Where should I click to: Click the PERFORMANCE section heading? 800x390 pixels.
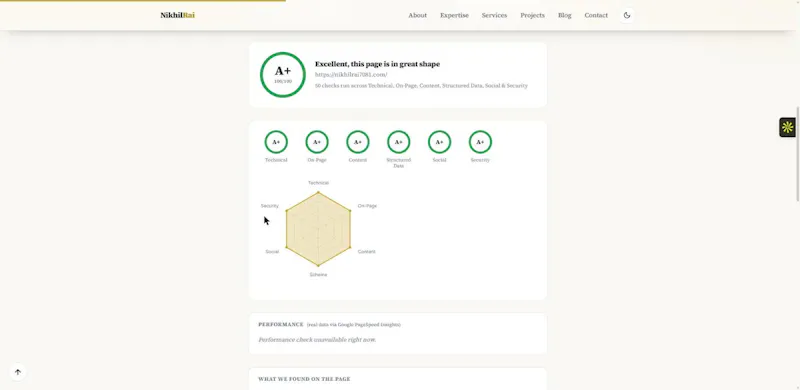[281, 325]
